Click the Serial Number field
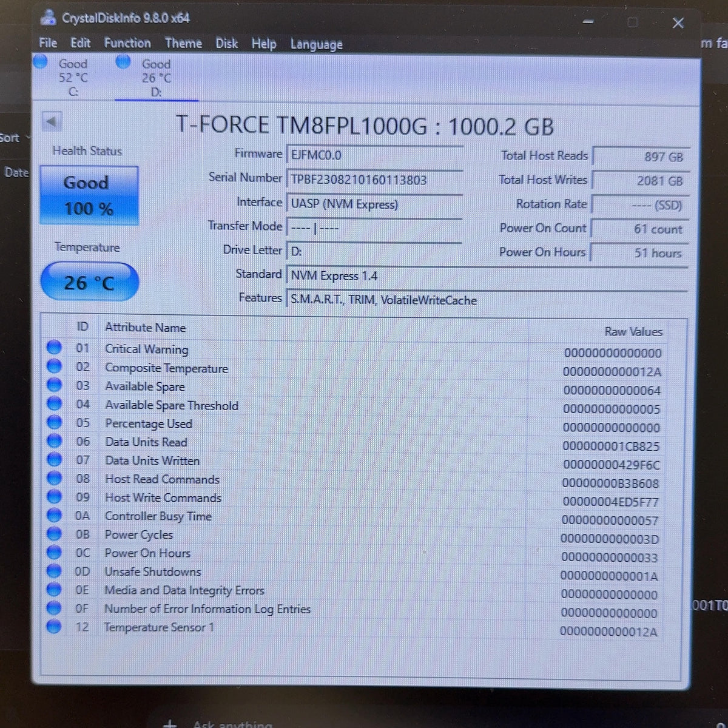This screenshot has width=728, height=728. [x=374, y=180]
